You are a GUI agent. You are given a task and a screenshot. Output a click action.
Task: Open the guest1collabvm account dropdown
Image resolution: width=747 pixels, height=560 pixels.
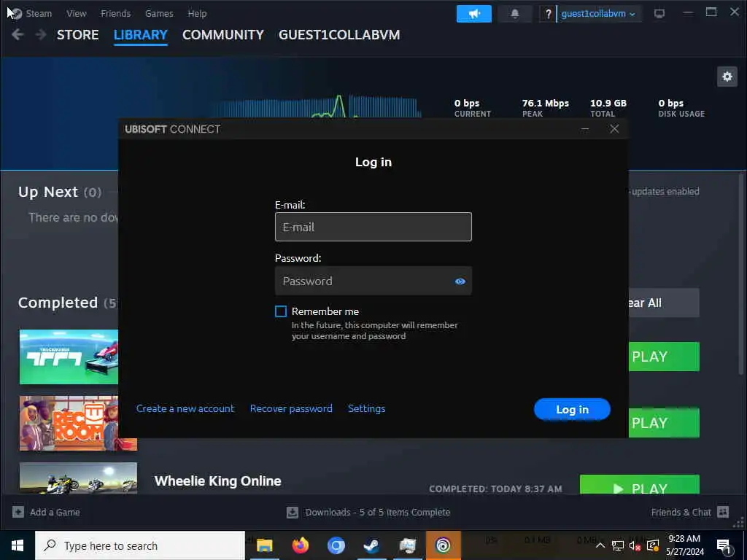click(598, 14)
